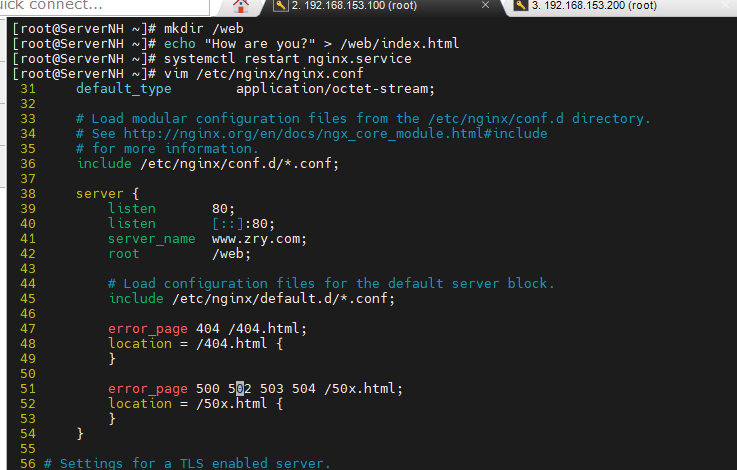Screen dimensions: 737x470
Task: Click the '# Load modular configuration files' comment
Action: pos(363,119)
